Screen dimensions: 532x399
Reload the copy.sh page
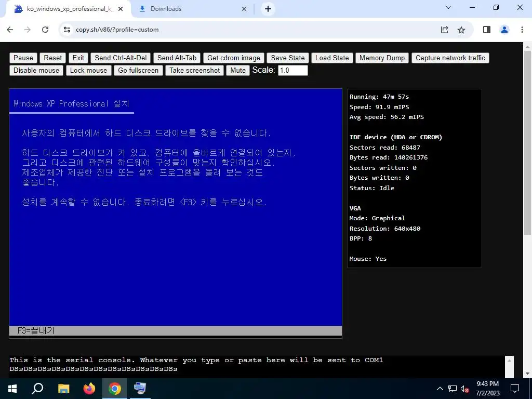[x=45, y=30]
